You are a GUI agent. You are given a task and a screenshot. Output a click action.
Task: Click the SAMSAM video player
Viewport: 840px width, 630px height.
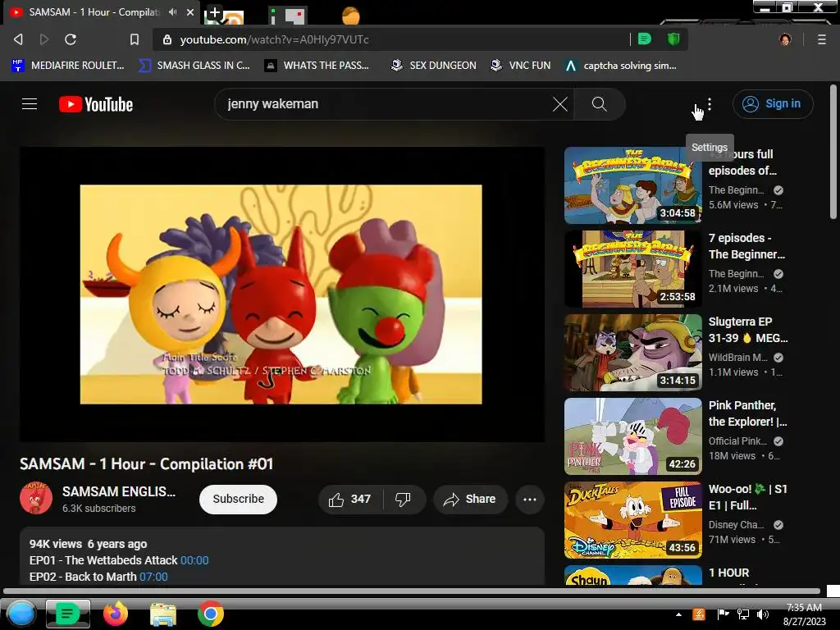click(282, 294)
